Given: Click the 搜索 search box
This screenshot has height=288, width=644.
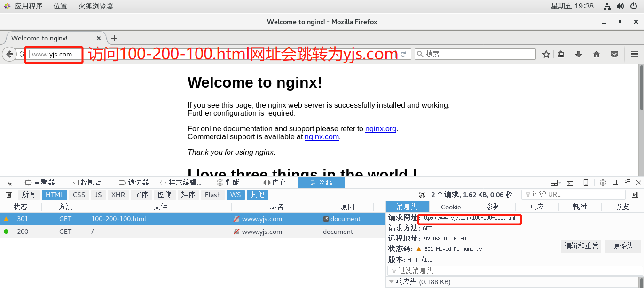Looking at the screenshot, I should point(475,54).
